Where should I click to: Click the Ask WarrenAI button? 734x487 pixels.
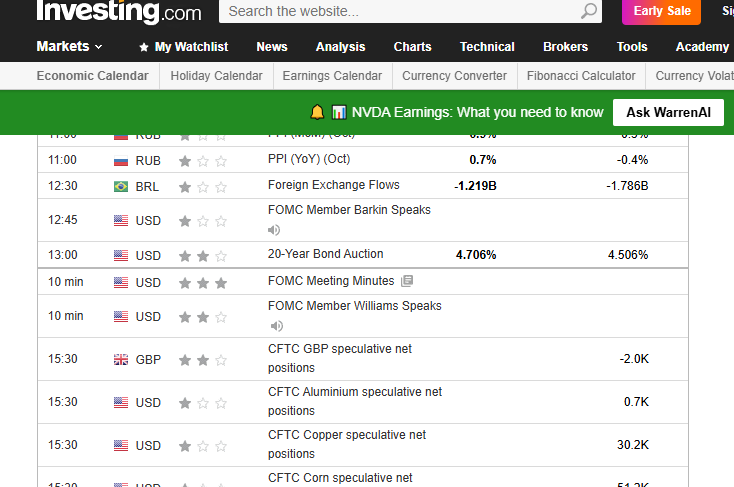click(668, 112)
